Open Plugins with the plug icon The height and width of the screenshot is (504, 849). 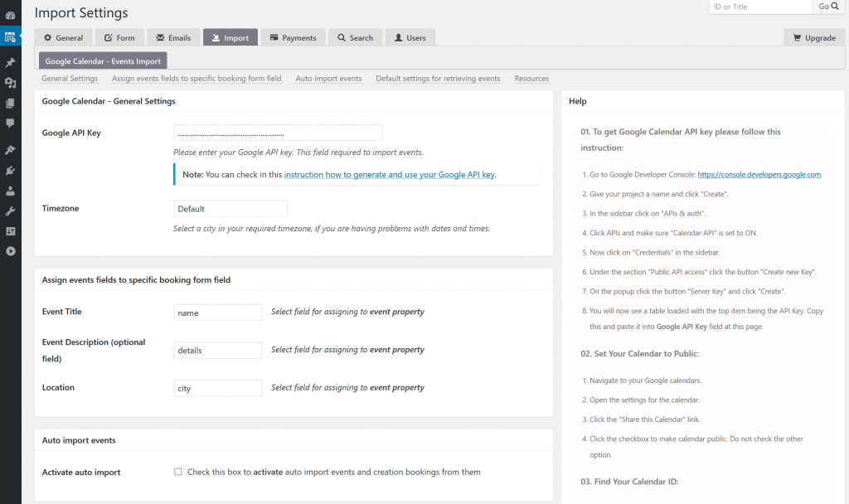[11, 170]
